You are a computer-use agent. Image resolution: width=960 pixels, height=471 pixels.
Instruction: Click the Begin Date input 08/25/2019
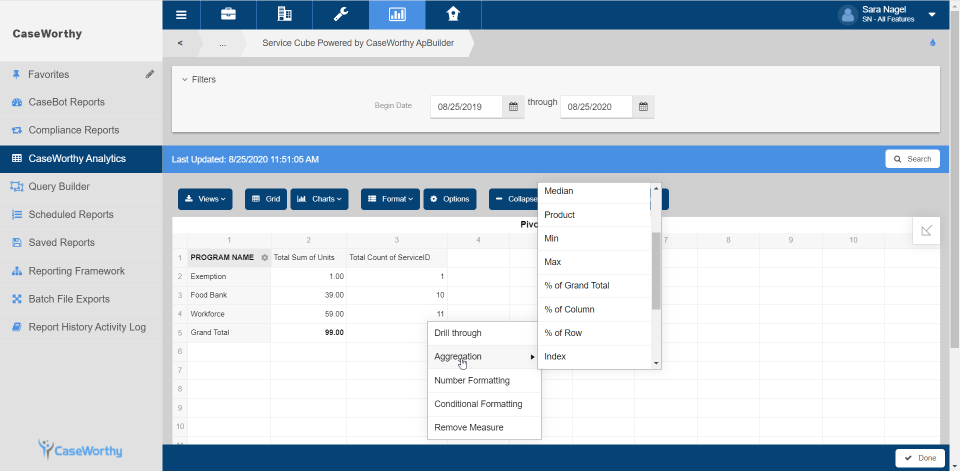click(467, 107)
